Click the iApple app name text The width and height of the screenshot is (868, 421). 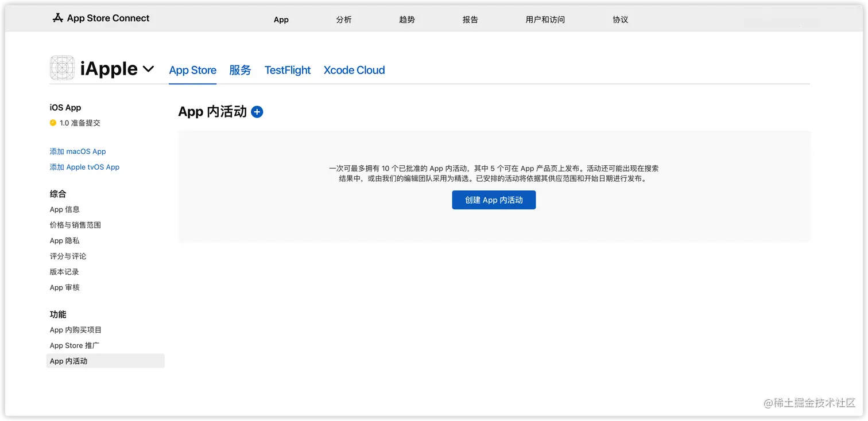[109, 69]
